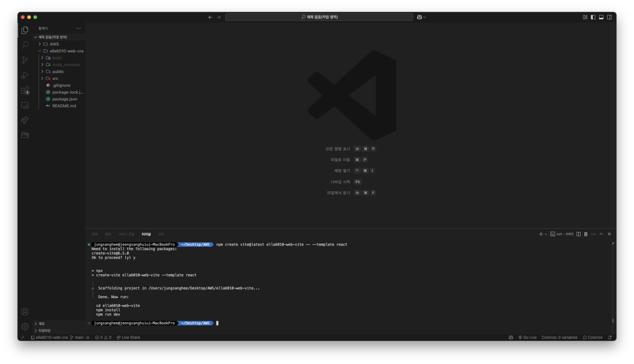
Task: Select the zsh - AWS terminal label
Action: coord(562,234)
